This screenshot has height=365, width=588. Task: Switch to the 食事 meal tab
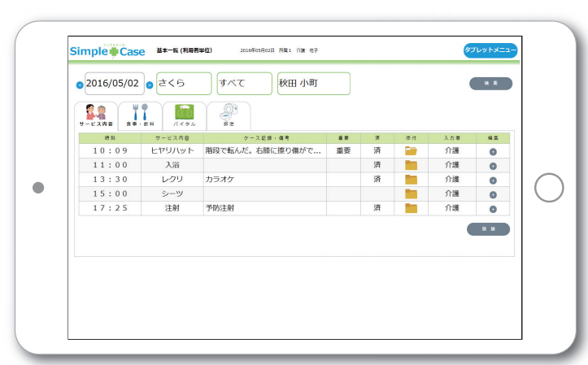click(x=140, y=116)
